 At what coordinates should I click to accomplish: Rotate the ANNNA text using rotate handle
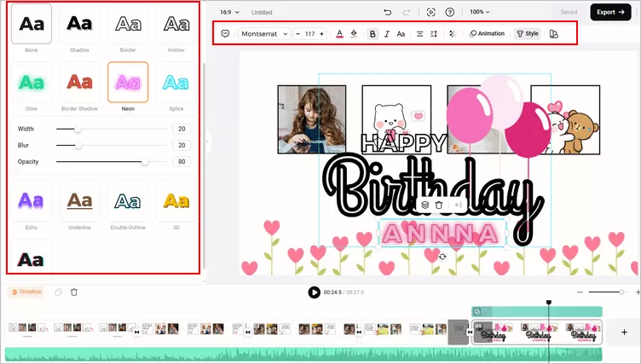pyautogui.click(x=442, y=257)
